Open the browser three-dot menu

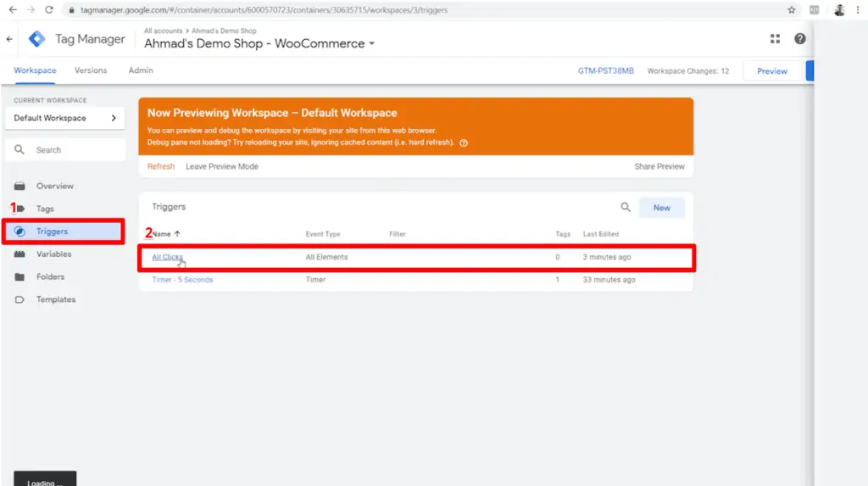(858, 10)
